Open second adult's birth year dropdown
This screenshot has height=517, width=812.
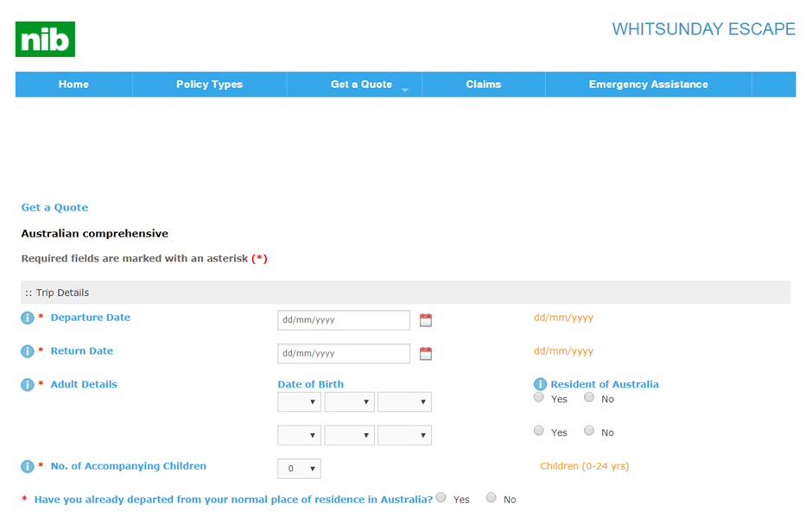point(404,435)
